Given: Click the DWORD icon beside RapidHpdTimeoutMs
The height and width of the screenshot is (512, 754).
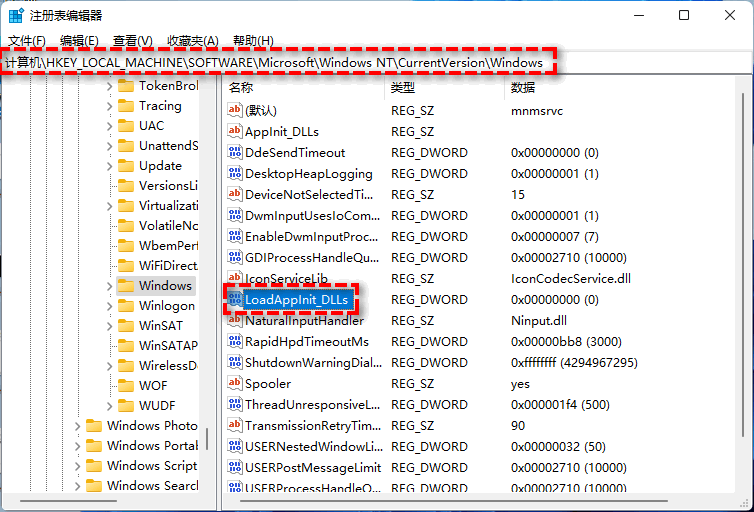Looking at the screenshot, I should click(x=235, y=341).
